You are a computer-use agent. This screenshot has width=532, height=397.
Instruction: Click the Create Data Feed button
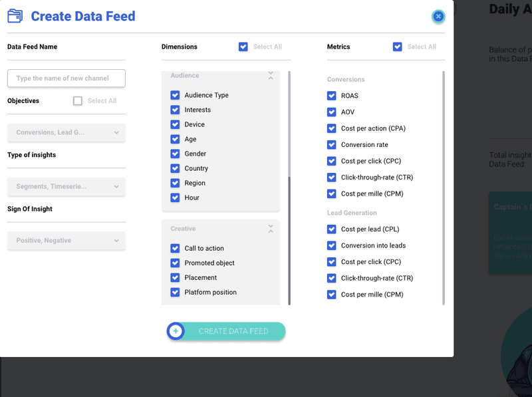[233, 331]
